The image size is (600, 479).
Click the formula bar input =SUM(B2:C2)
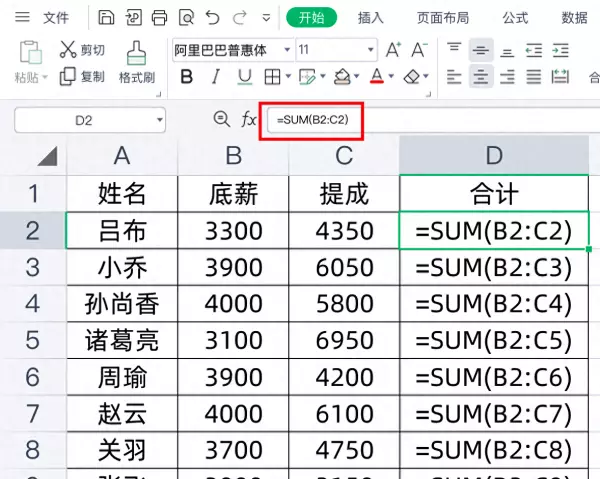pyautogui.click(x=433, y=120)
